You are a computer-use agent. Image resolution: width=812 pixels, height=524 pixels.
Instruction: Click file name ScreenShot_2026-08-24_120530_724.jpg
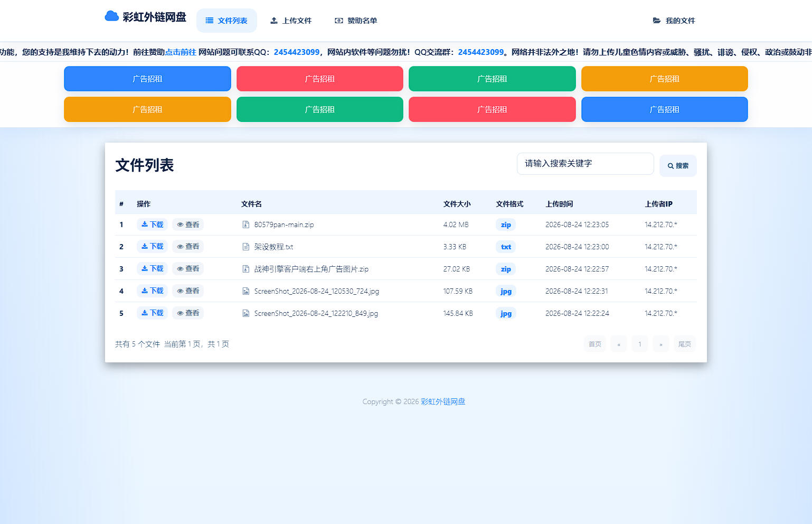[x=317, y=291]
